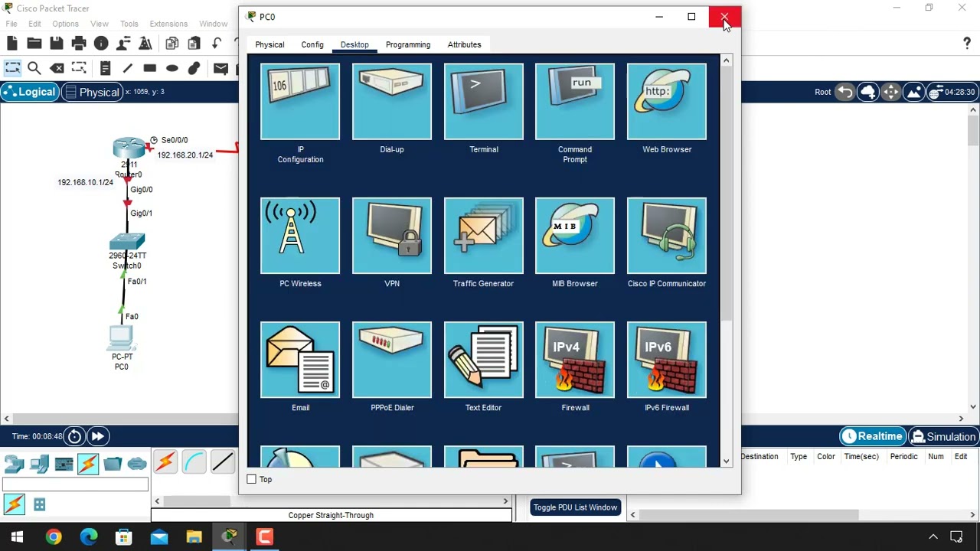Click Toggle PDU List Window button
The height and width of the screenshot is (551, 980).
(575, 507)
